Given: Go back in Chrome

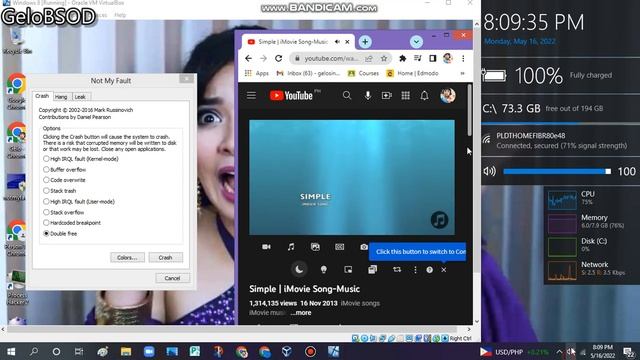Looking at the screenshot, I should coord(248,58).
